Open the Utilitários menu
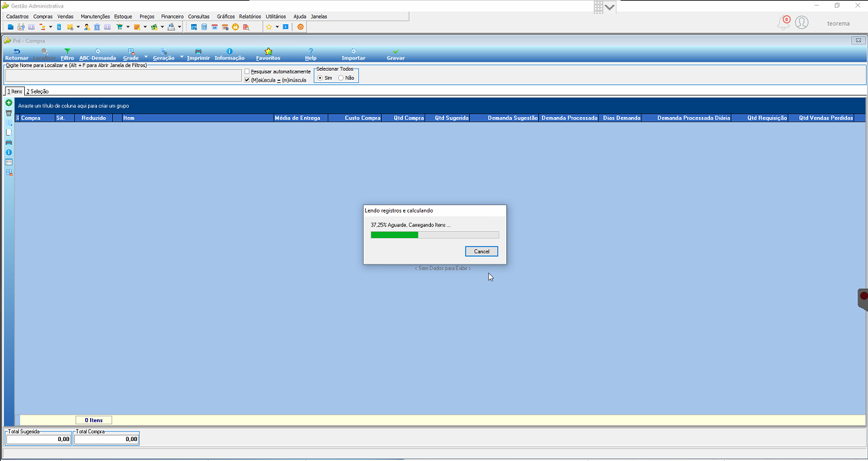Screen dimensions: 868x461 pyautogui.click(x=276, y=16)
